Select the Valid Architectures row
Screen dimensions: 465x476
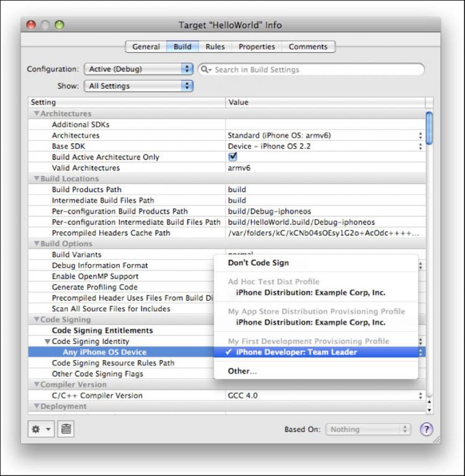click(x=227, y=168)
